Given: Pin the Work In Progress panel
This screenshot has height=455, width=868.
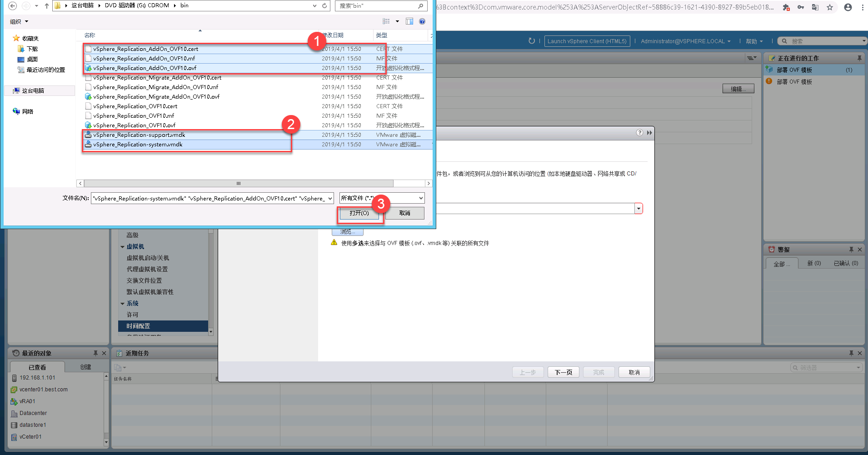Looking at the screenshot, I should point(859,58).
